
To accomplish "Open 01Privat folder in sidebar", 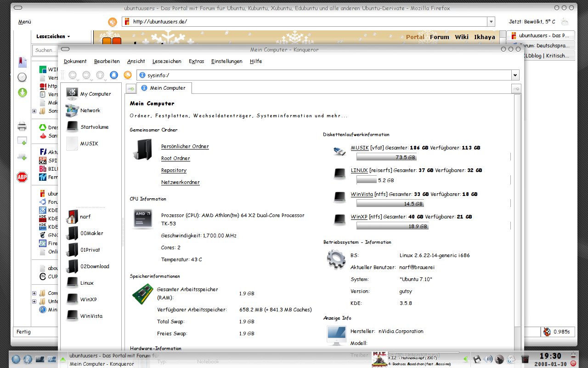I will point(83,250).
